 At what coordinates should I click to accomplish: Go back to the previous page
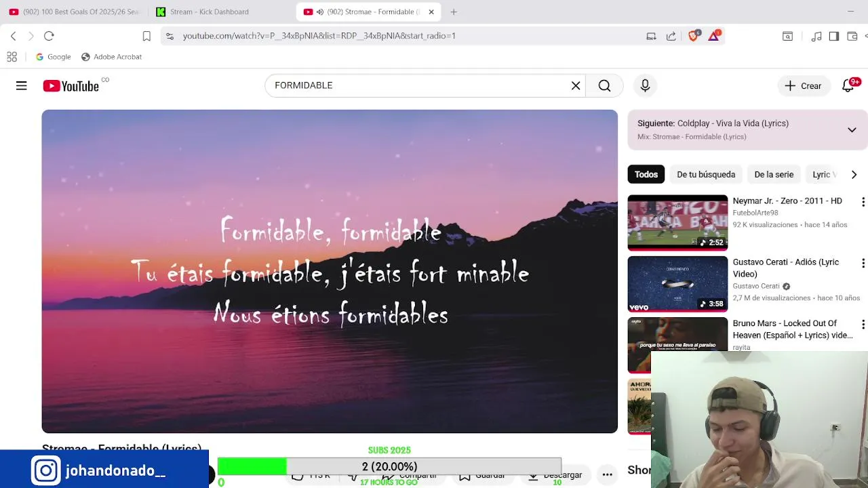click(13, 36)
